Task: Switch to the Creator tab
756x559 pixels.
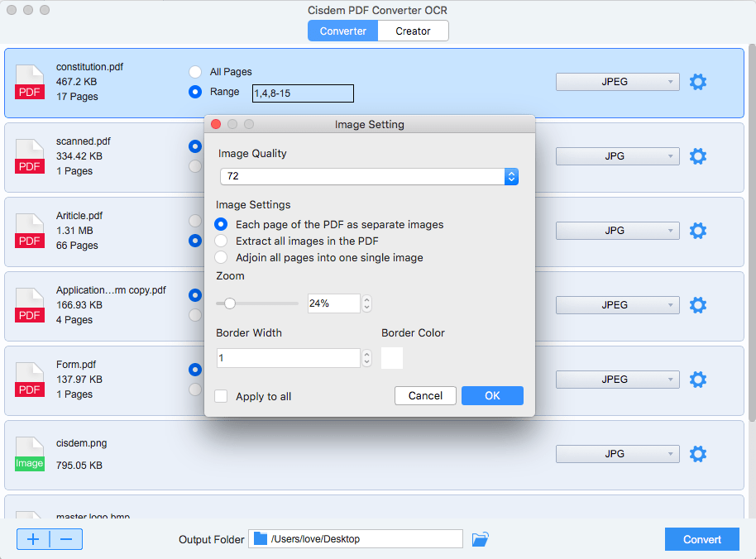Action: point(414,31)
